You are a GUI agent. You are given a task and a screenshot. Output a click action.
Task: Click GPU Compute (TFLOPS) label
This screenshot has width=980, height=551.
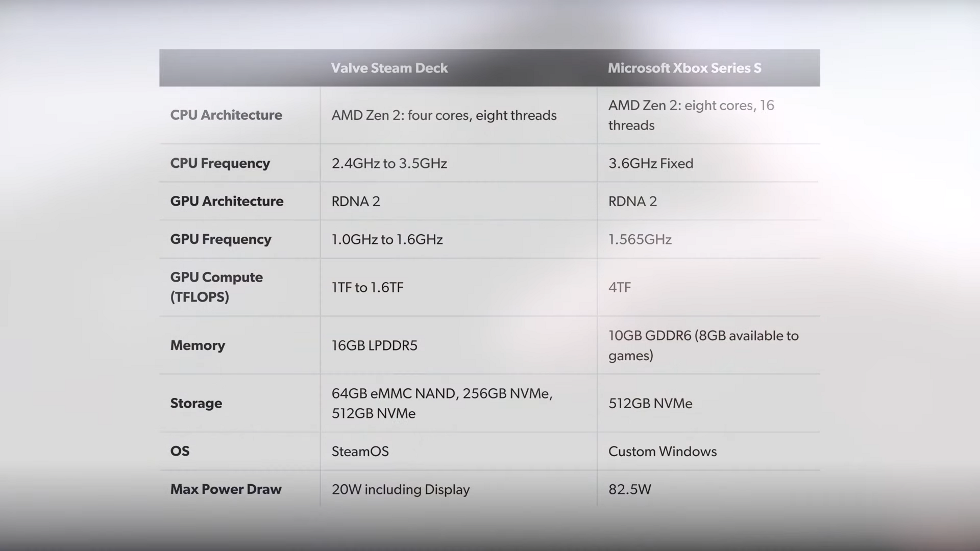coord(216,287)
